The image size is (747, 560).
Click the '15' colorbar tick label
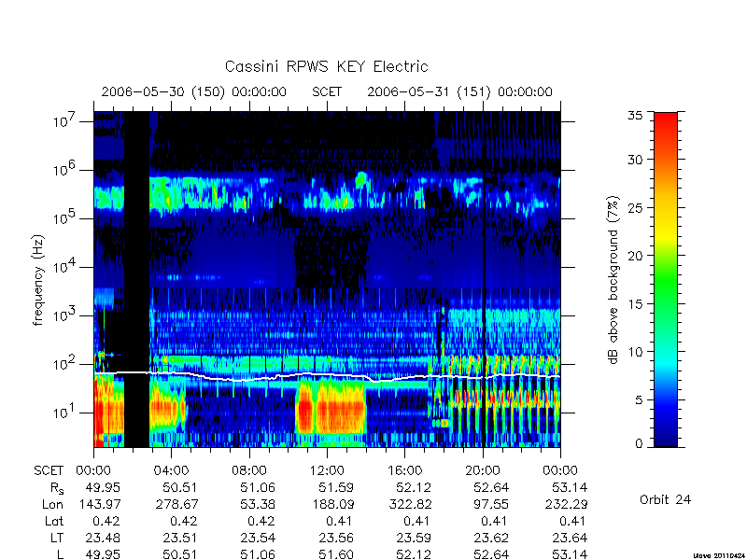coord(635,303)
